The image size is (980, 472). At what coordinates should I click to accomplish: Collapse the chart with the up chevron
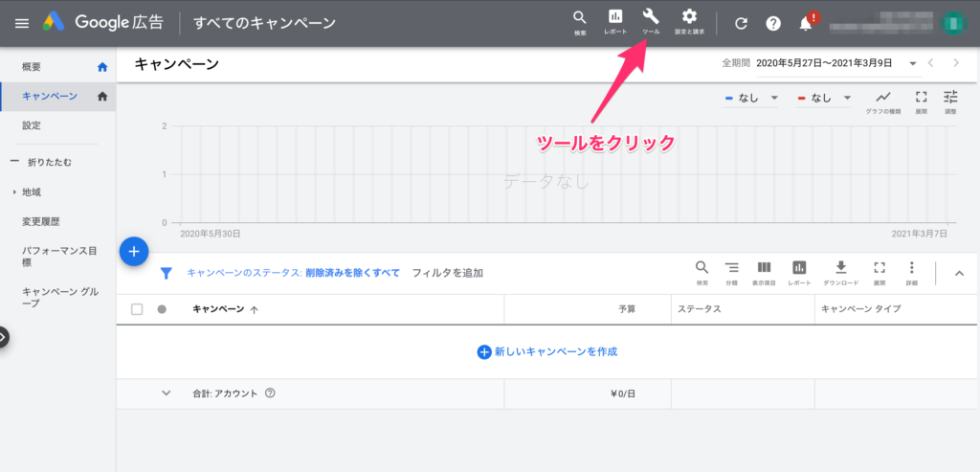click(960, 273)
